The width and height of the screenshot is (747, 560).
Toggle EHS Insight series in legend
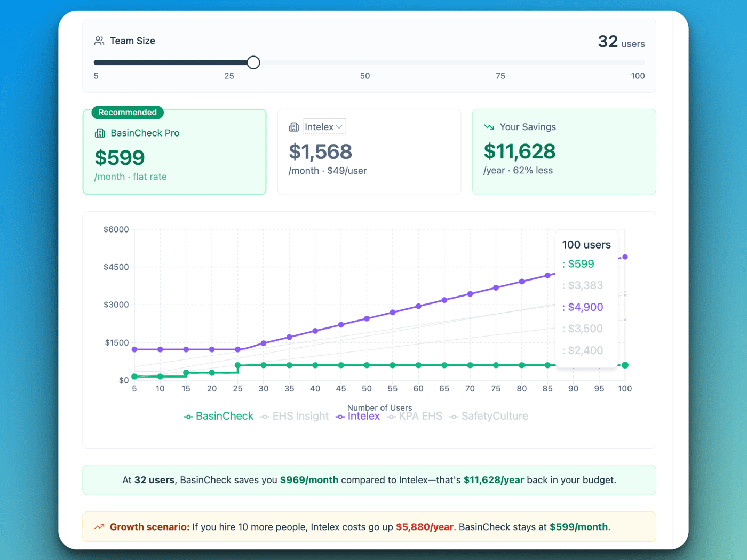pyautogui.click(x=295, y=416)
